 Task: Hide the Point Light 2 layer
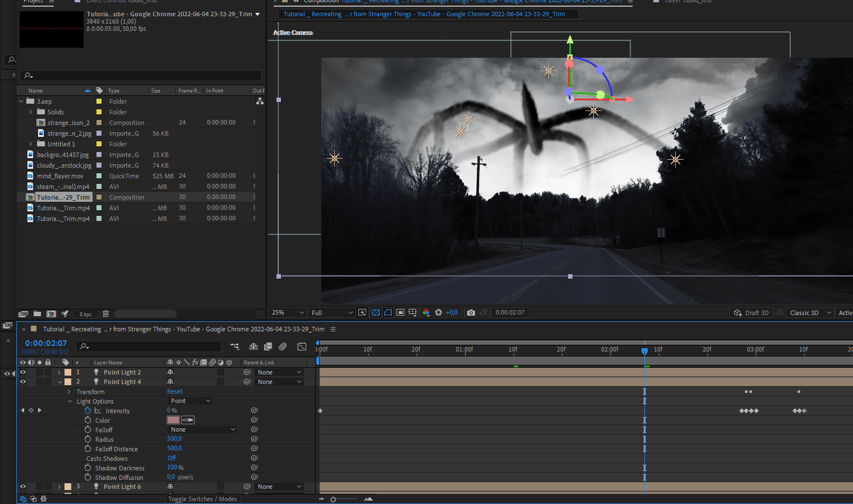tap(22, 372)
